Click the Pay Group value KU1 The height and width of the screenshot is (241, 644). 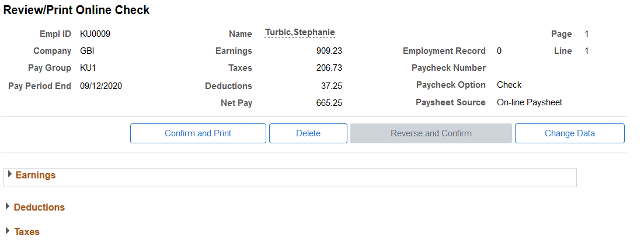click(x=88, y=68)
